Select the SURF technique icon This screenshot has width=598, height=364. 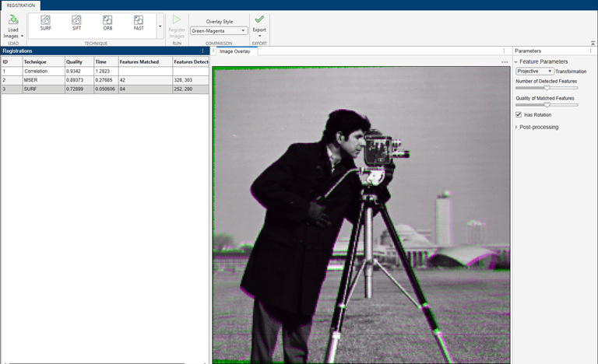[45, 23]
